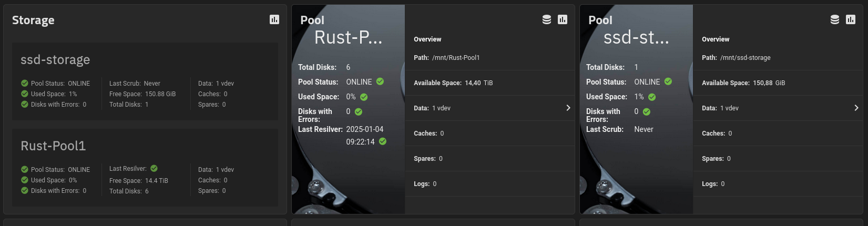Click green check next to Rust-Pool1 Pool Status in Storage card
868x226 pixels.
pos(25,169)
